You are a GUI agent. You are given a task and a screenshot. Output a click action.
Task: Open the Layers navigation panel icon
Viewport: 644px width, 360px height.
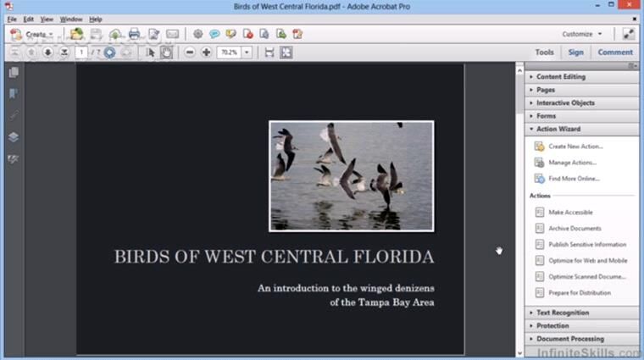(14, 137)
